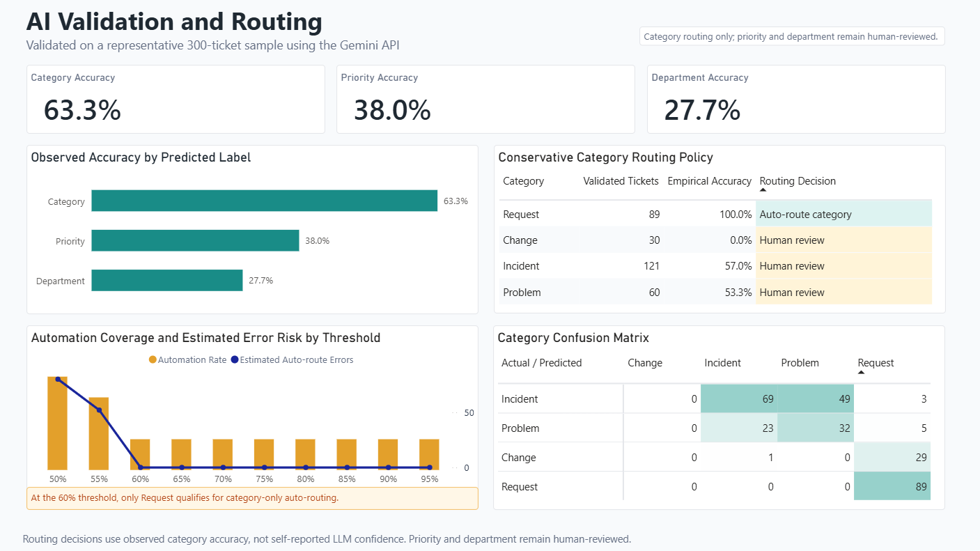This screenshot has width=980, height=551.
Task: Select the Department bar in accuracy chart
Action: (x=167, y=281)
